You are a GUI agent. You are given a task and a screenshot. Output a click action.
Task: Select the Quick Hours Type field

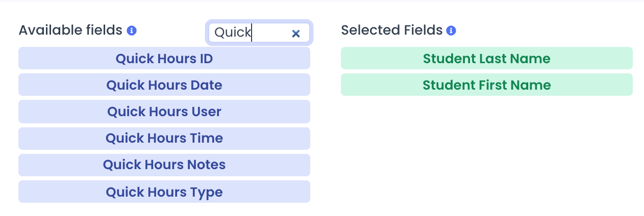(164, 192)
